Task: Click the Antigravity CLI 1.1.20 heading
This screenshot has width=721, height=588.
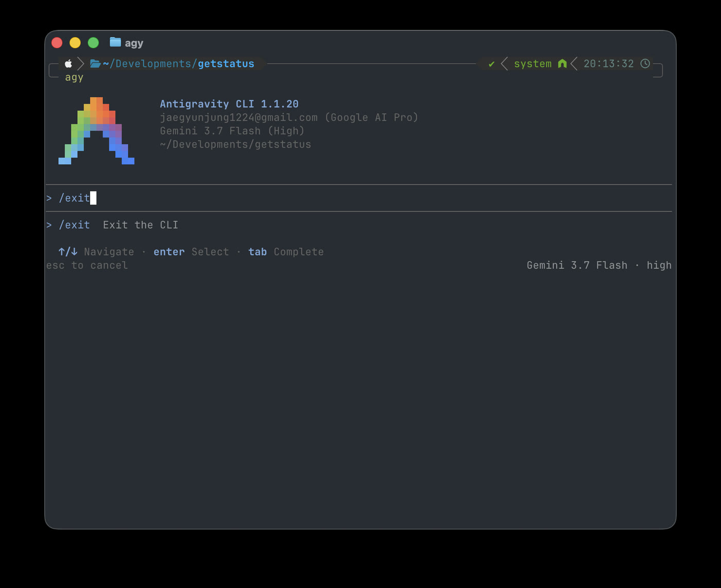Action: (229, 104)
